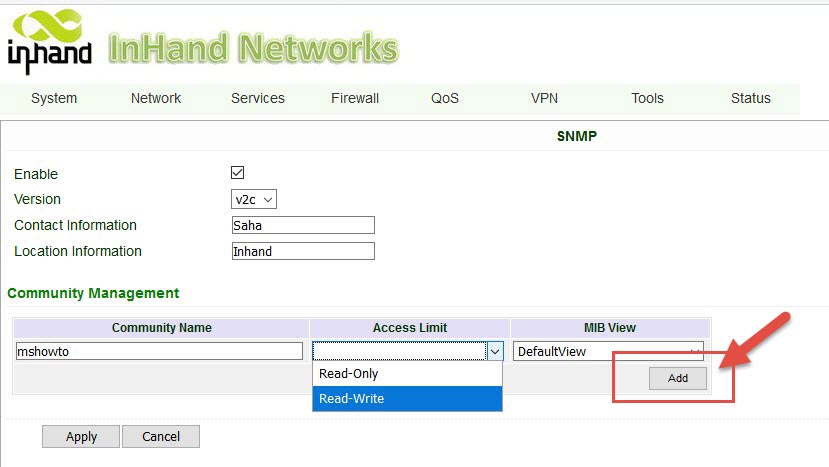The height and width of the screenshot is (467, 829).
Task: Open the QoS menu
Action: pyautogui.click(x=445, y=98)
